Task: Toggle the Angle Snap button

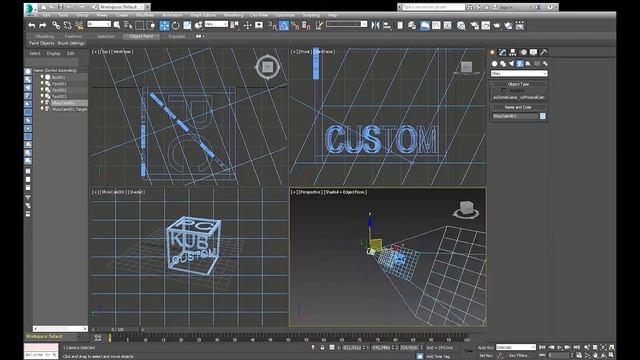Action: 284,26
